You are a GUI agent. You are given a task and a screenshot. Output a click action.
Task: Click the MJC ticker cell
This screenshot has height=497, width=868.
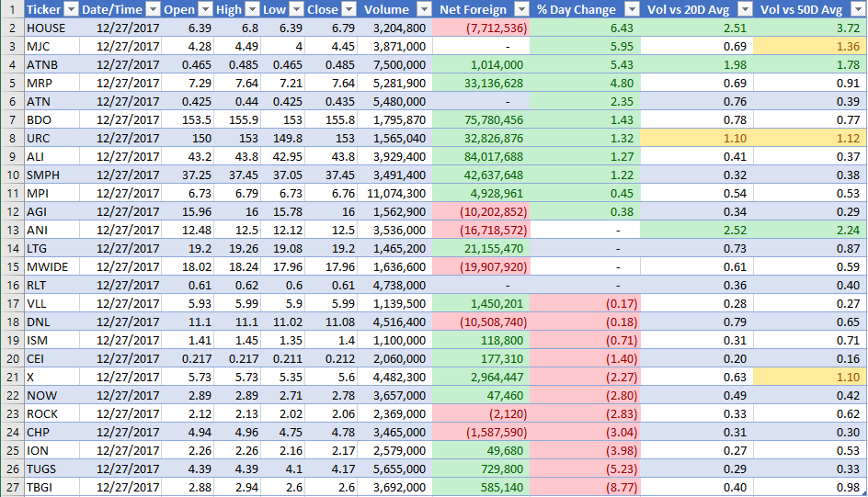coord(52,47)
